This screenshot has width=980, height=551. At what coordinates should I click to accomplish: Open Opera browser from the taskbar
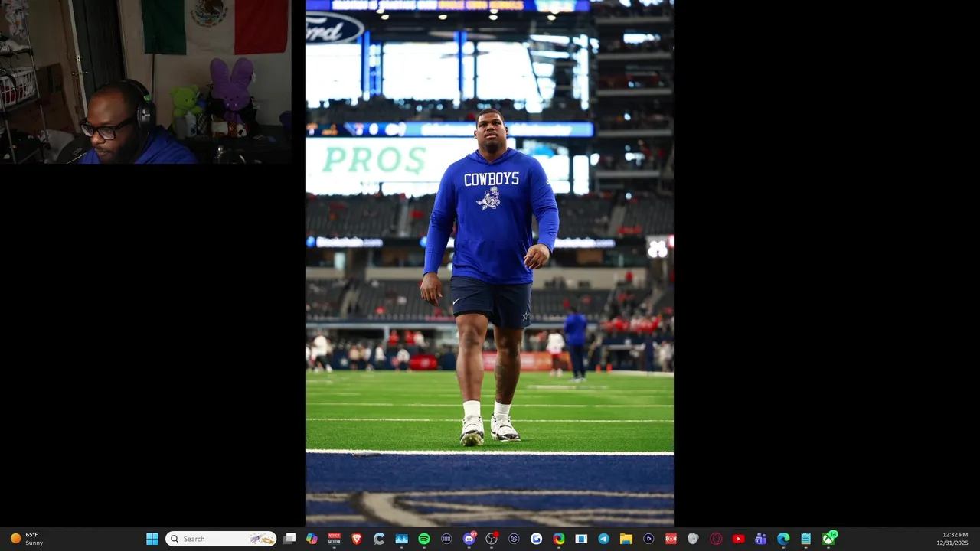[x=716, y=539]
